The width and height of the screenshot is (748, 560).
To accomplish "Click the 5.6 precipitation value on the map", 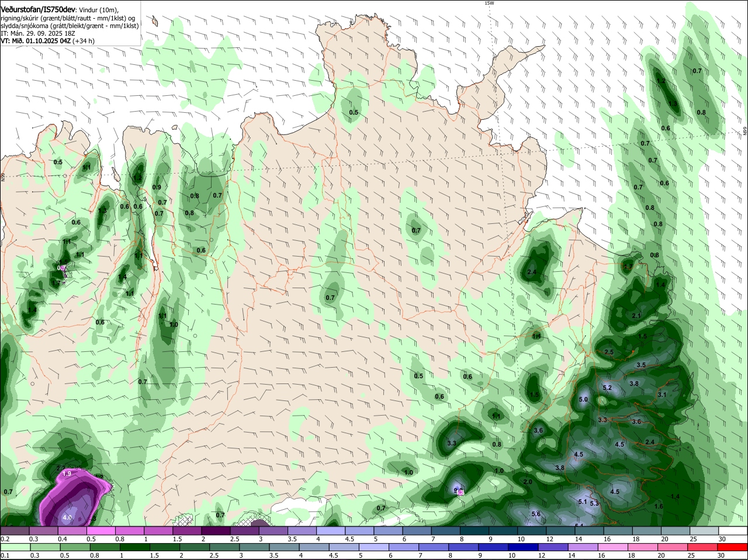I will [536, 514].
